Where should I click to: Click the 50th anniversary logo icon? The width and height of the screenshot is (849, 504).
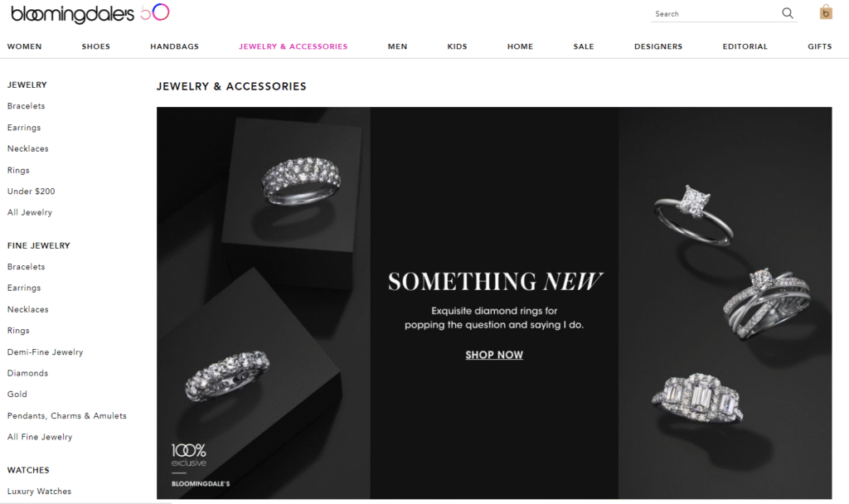tap(155, 12)
